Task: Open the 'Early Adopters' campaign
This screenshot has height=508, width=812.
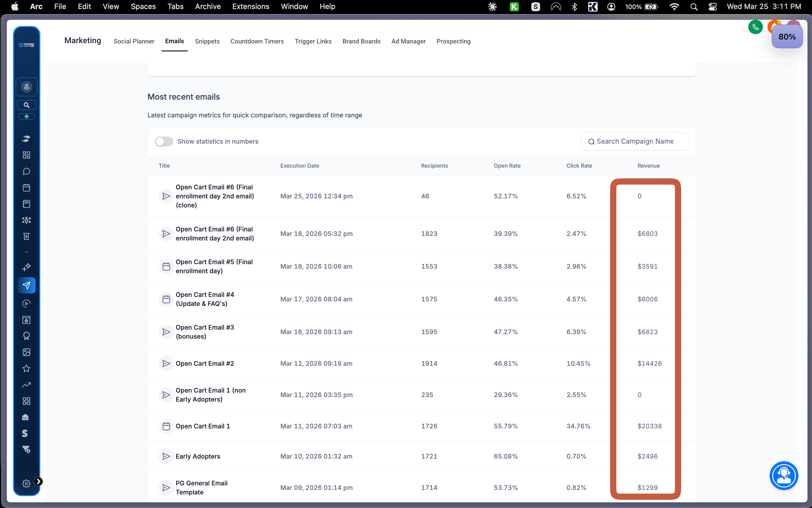Action: (x=198, y=456)
